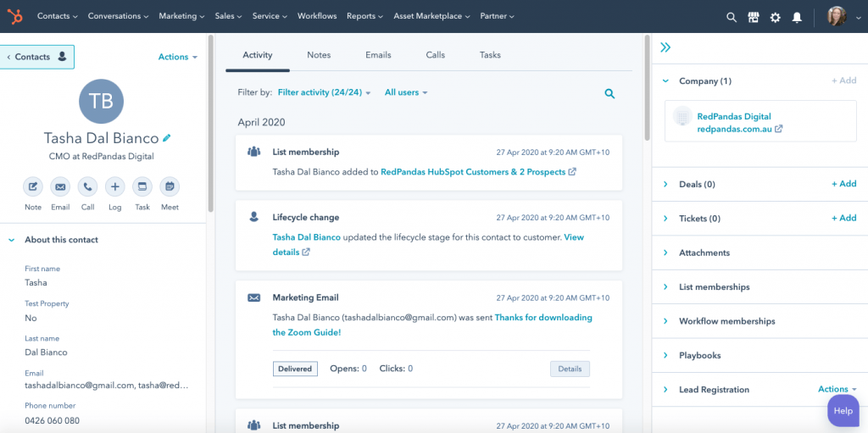Screen dimensions: 868x433
Task: Schedule a meeting with the Meet icon
Action: click(x=170, y=187)
